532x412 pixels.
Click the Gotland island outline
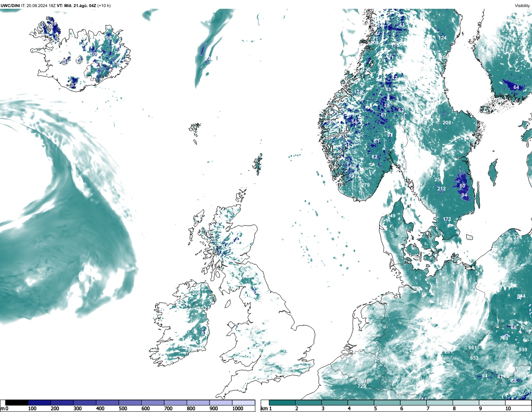[x=493, y=172]
